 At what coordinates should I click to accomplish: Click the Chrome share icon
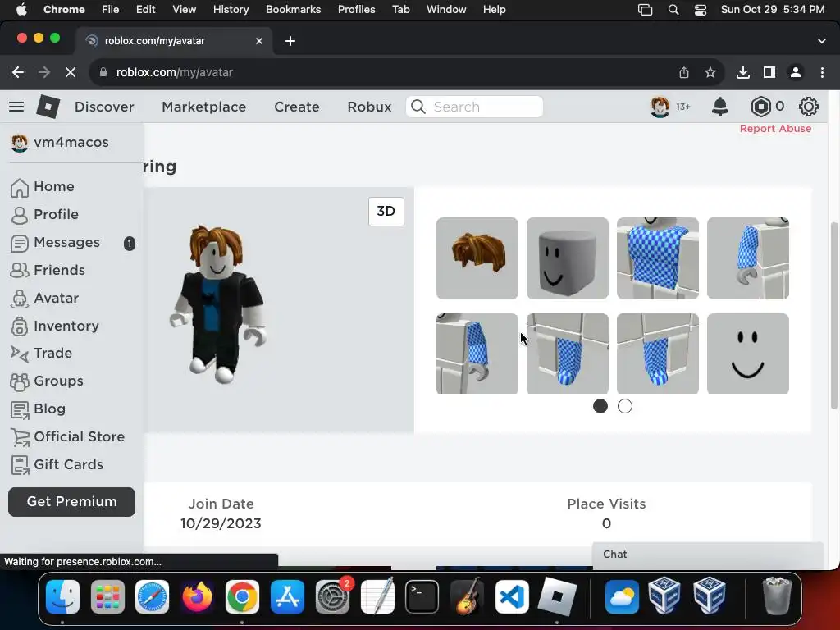(684, 72)
